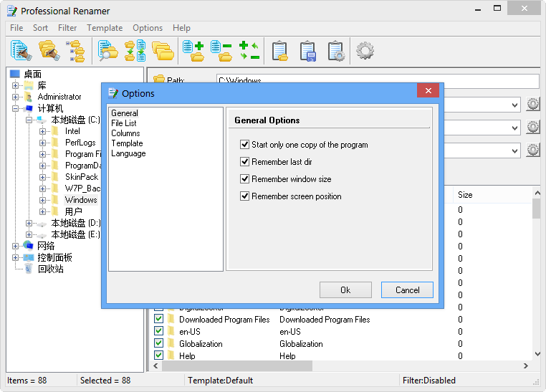Open the Options menu
This screenshot has width=546, height=392.
[x=148, y=28]
